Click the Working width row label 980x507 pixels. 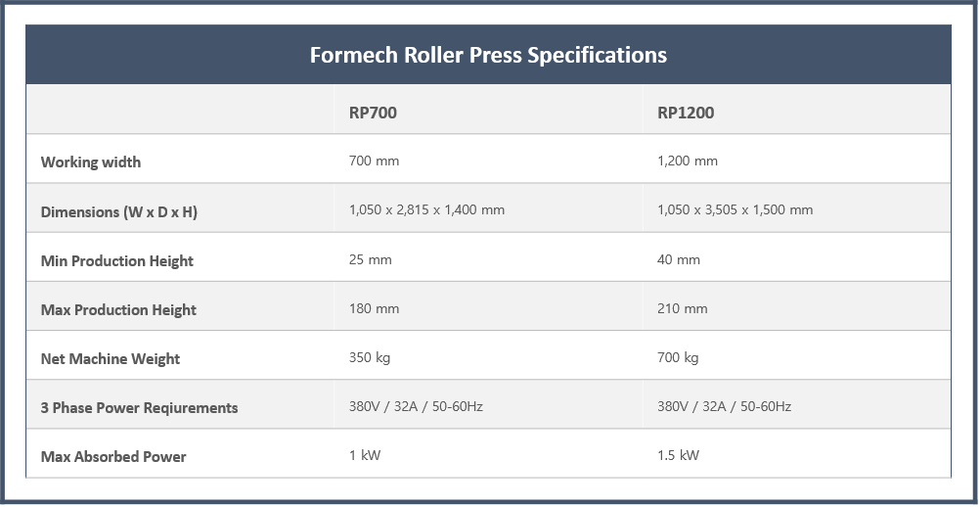[91, 161]
